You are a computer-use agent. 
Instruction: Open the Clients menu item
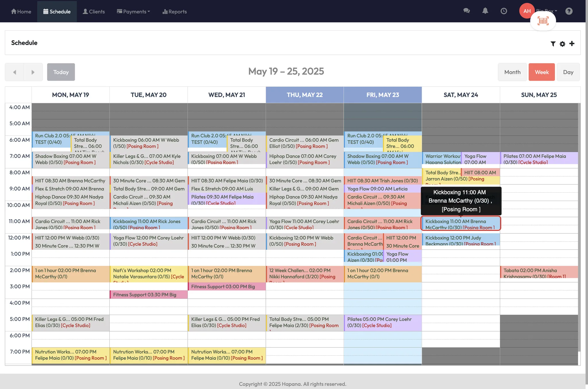(94, 11)
